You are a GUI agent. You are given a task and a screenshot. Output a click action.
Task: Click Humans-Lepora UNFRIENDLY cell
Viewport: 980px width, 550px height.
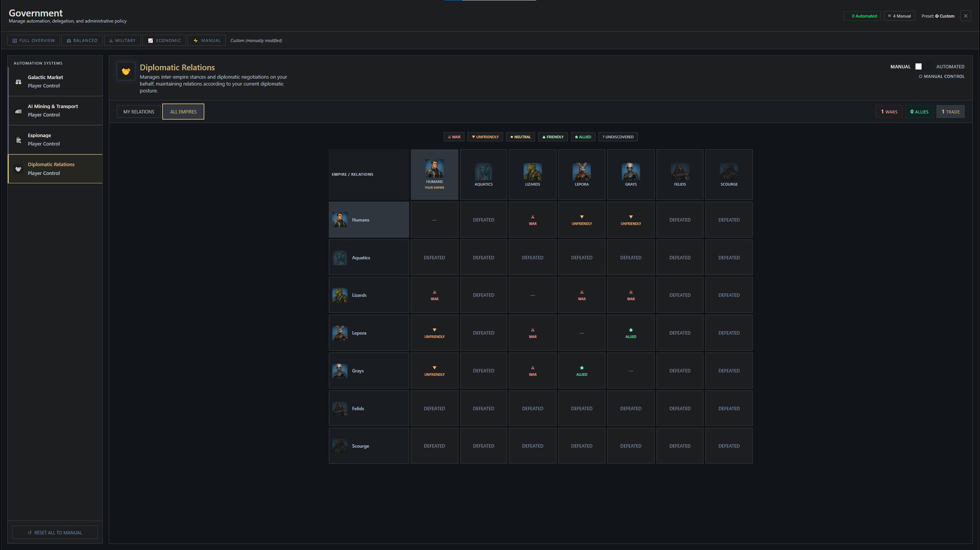pyautogui.click(x=582, y=220)
